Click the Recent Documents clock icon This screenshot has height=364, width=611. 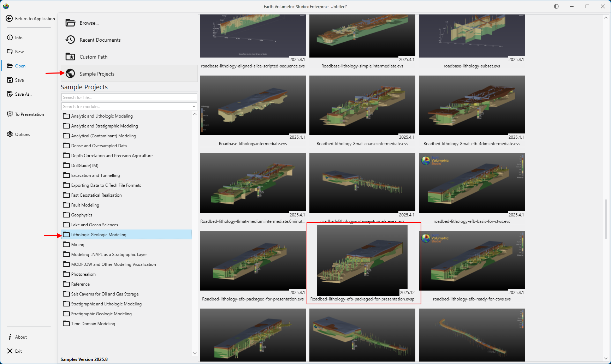pos(70,40)
